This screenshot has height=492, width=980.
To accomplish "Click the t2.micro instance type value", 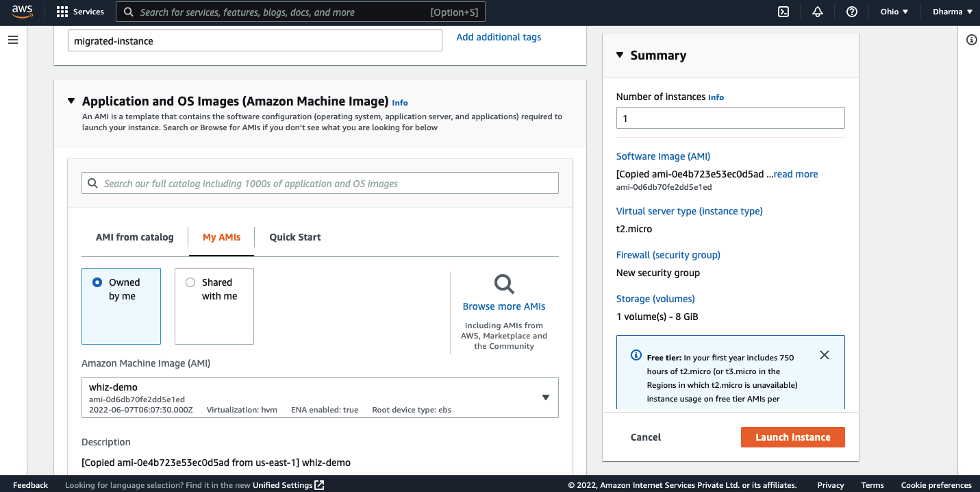I will pos(634,229).
